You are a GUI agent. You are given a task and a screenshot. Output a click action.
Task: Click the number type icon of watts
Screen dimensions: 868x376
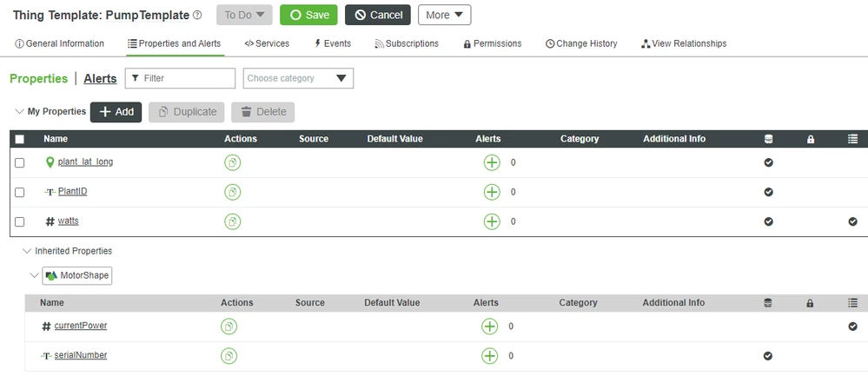pos(50,221)
